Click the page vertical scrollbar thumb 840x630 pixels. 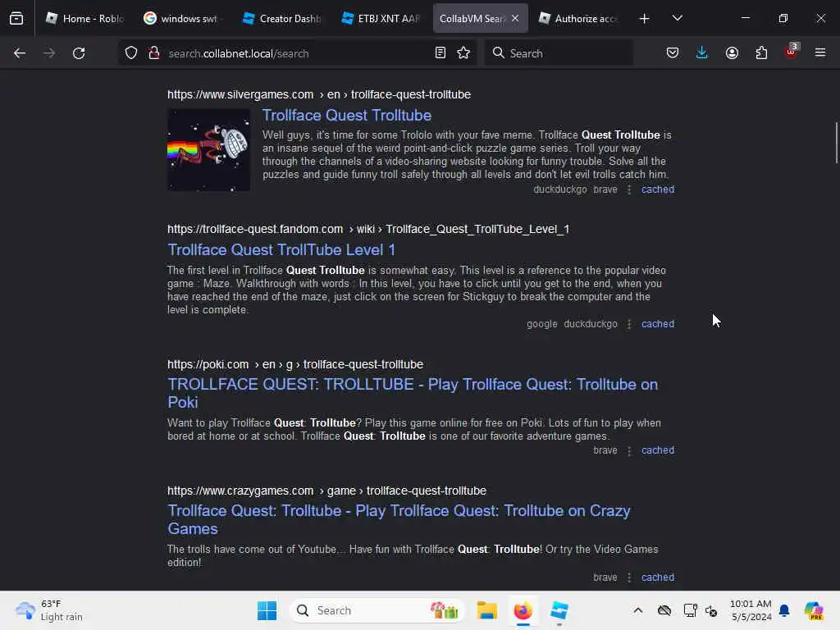tap(836, 143)
